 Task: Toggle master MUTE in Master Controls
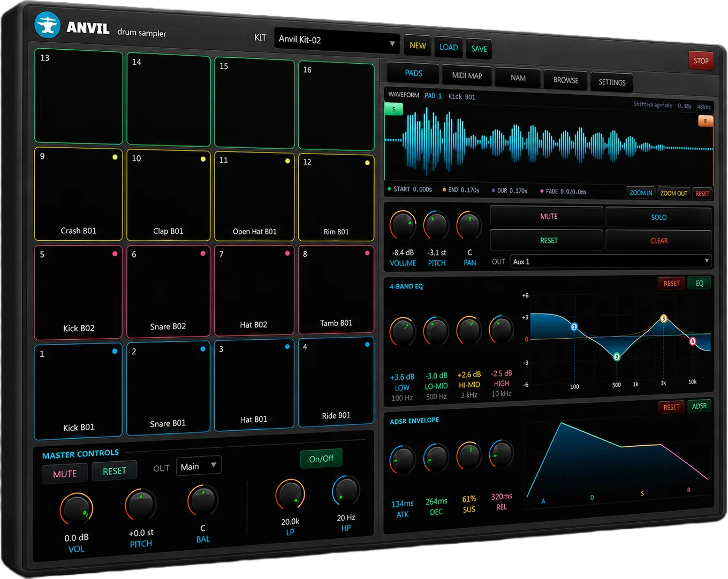point(65,474)
